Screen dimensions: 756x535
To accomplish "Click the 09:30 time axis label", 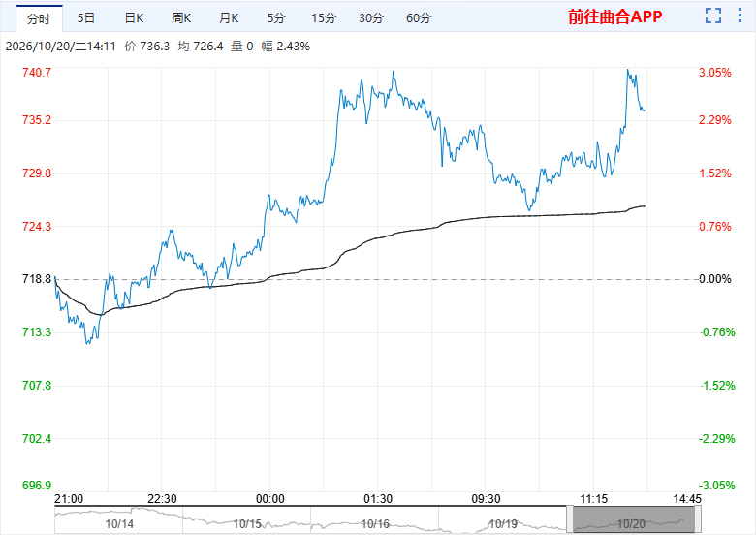I will tap(486, 499).
